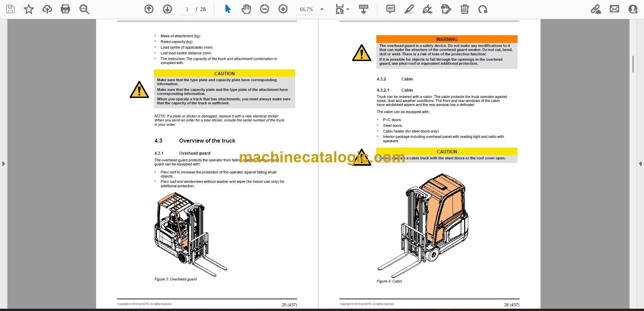Click the page number field showing 3
644x311 pixels.
pyautogui.click(x=187, y=9)
